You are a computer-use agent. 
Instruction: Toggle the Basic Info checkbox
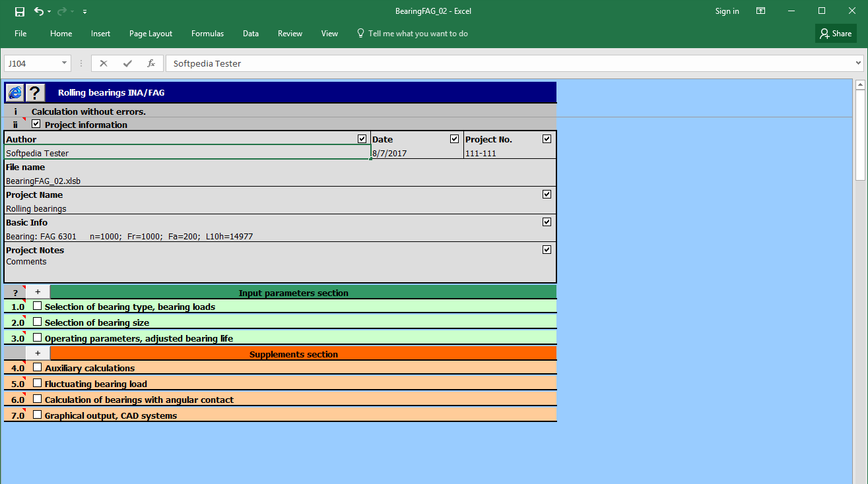(547, 222)
